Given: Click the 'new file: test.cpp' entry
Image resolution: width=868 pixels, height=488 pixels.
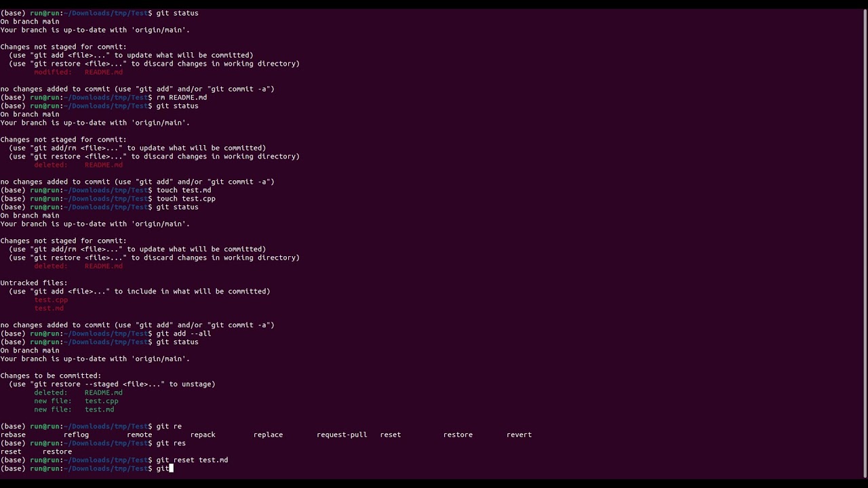Looking at the screenshot, I should tap(76, 401).
